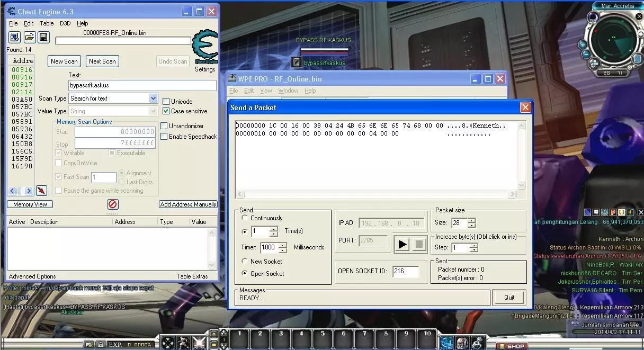Screen dimensions: 644x350
Task: Check Enable Speedhack option
Action: pos(164,136)
